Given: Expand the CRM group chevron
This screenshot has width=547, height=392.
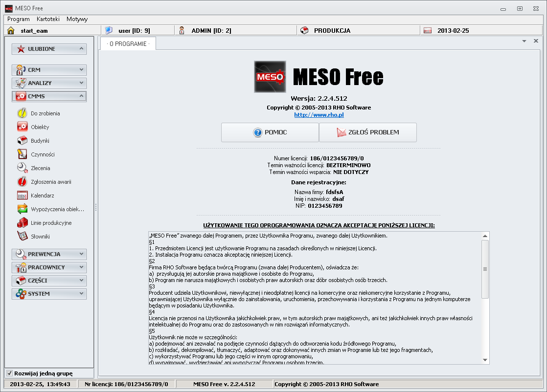Looking at the screenshot, I should pyautogui.click(x=81, y=70).
